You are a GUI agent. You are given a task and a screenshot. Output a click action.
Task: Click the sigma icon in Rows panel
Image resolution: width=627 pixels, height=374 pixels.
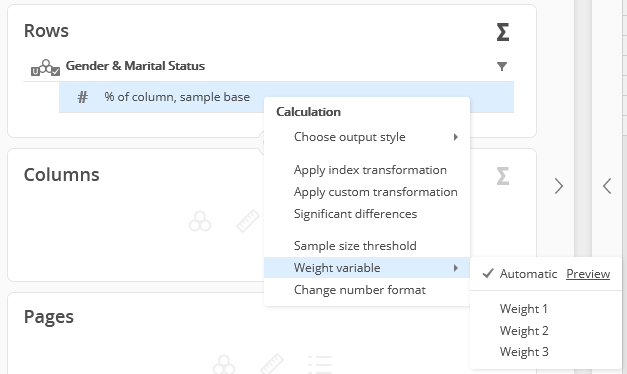tap(503, 32)
